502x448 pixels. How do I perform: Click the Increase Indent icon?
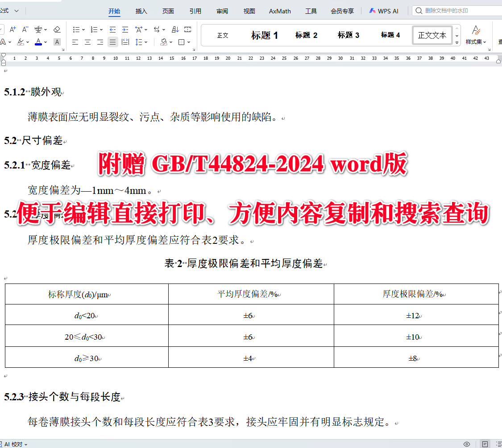pos(124,29)
